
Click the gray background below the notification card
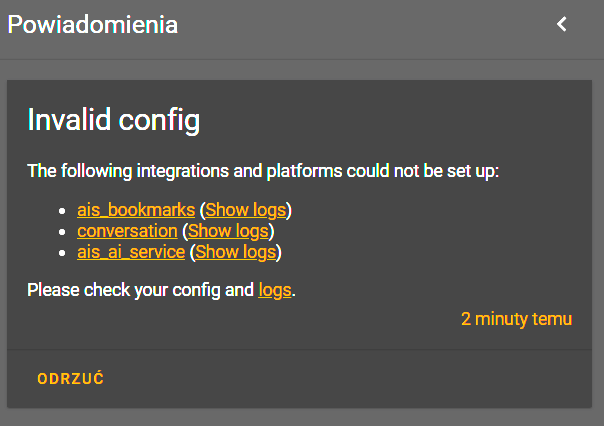300,417
